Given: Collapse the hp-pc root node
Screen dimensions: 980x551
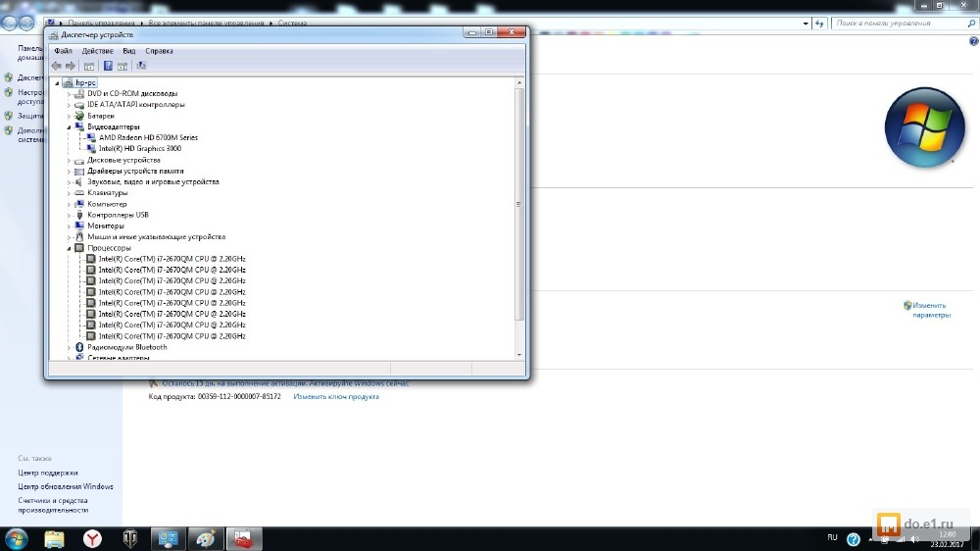Looking at the screenshot, I should click(57, 82).
